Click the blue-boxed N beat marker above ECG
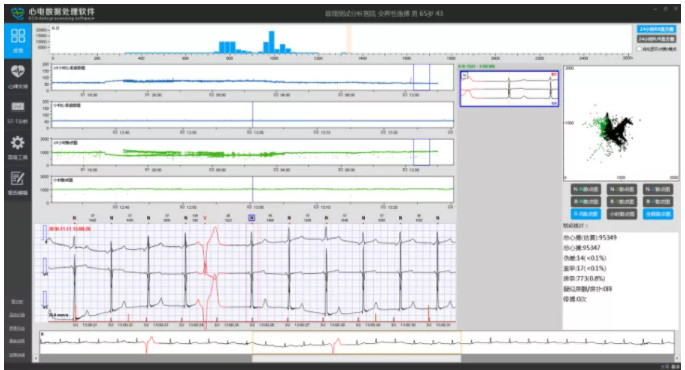Screen dimensions: 685x370 click(x=252, y=218)
